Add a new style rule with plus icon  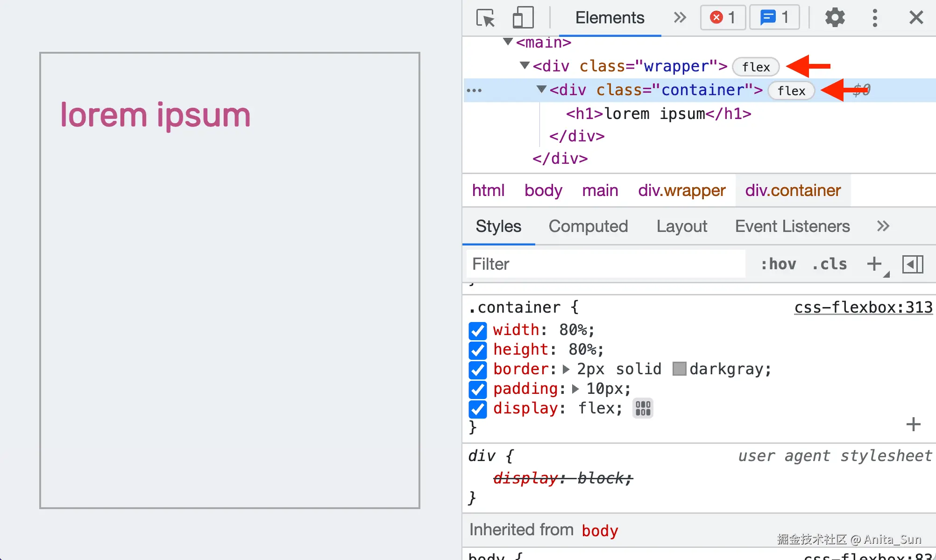[874, 264]
